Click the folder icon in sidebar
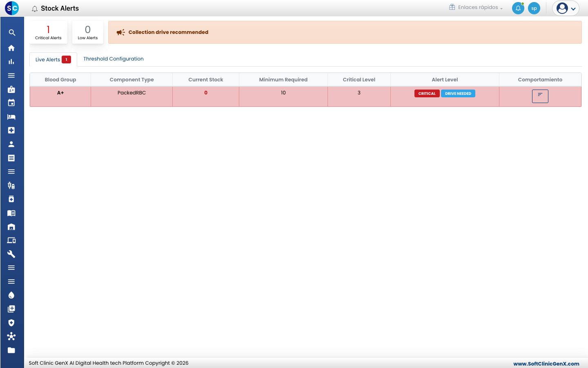This screenshot has height=368, width=588. click(x=11, y=350)
